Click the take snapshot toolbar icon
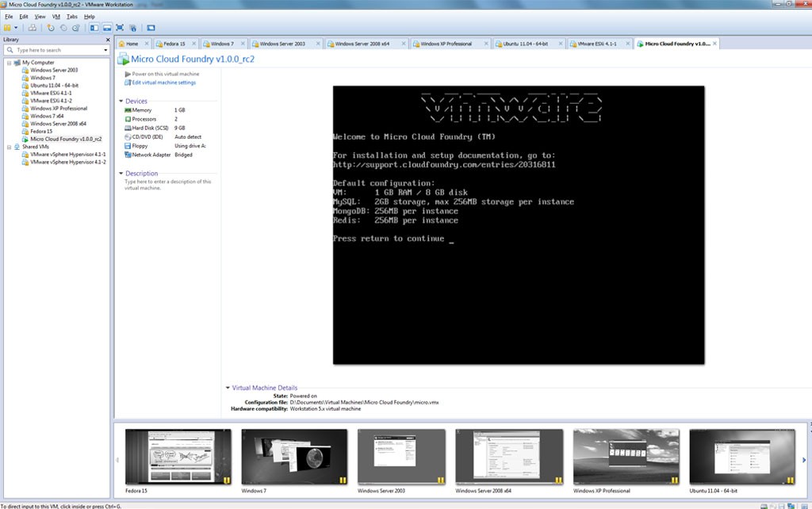The width and height of the screenshot is (812, 509). [50, 28]
